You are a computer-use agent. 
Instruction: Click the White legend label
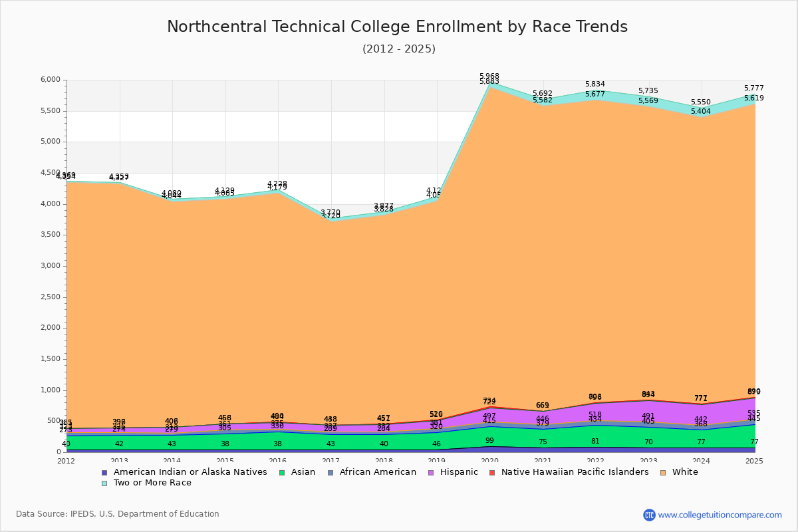click(686, 472)
